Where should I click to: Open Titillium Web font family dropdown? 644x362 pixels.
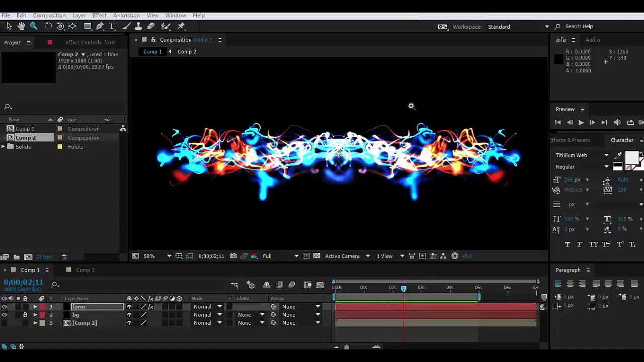(x=582, y=155)
